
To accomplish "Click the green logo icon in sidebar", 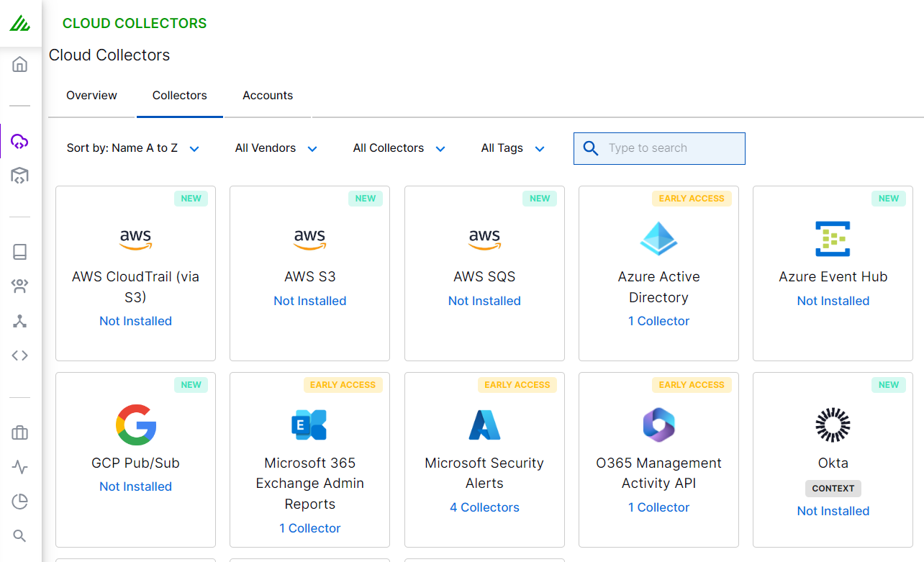I will (x=19, y=24).
